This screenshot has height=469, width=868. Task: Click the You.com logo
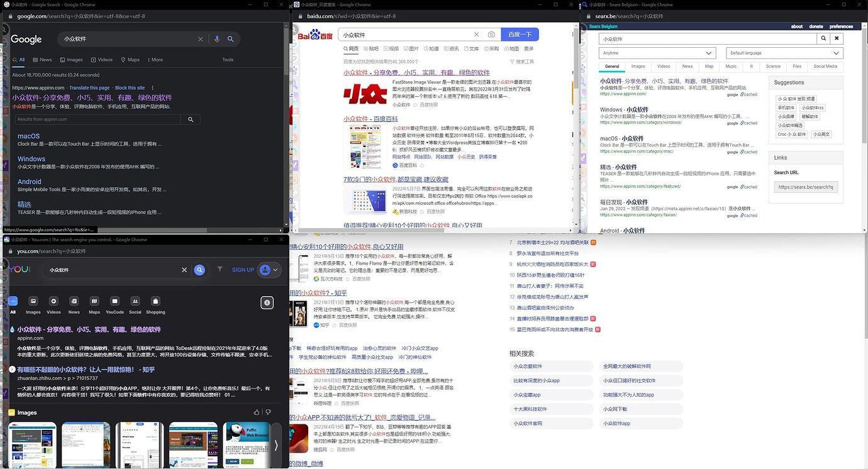click(x=19, y=269)
